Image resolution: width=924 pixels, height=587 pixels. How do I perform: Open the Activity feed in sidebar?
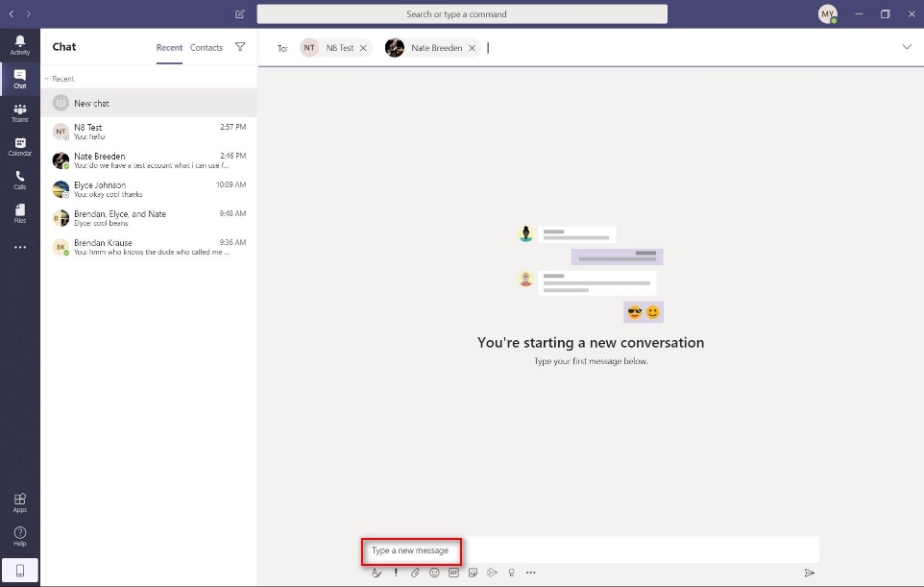pyautogui.click(x=20, y=45)
